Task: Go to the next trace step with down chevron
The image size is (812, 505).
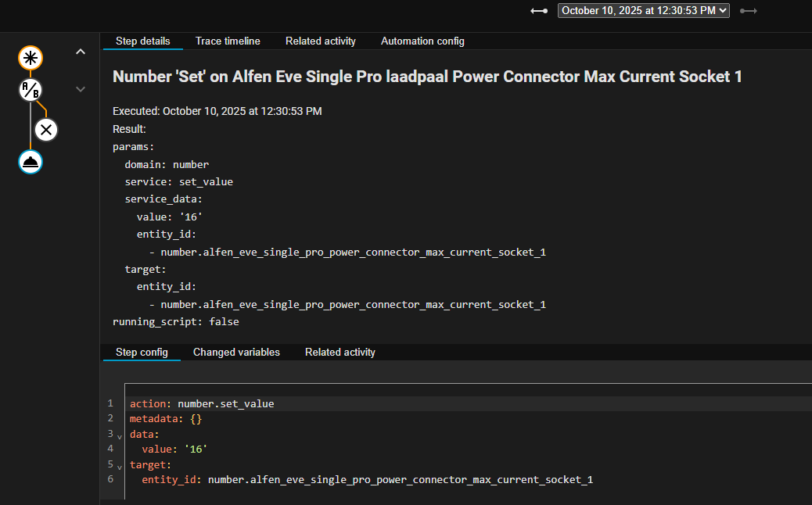Action: [x=80, y=89]
